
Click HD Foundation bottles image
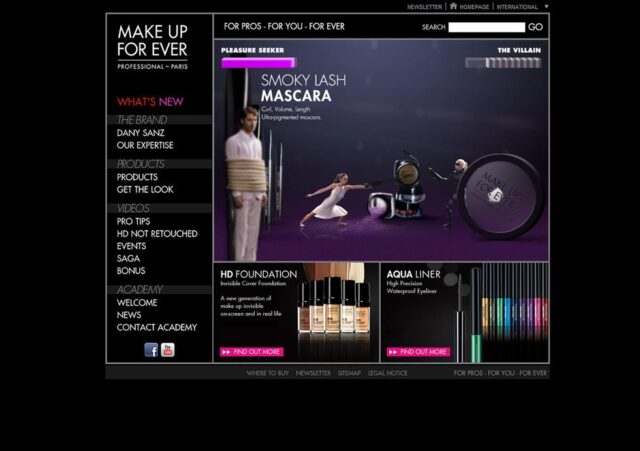tap(333, 305)
